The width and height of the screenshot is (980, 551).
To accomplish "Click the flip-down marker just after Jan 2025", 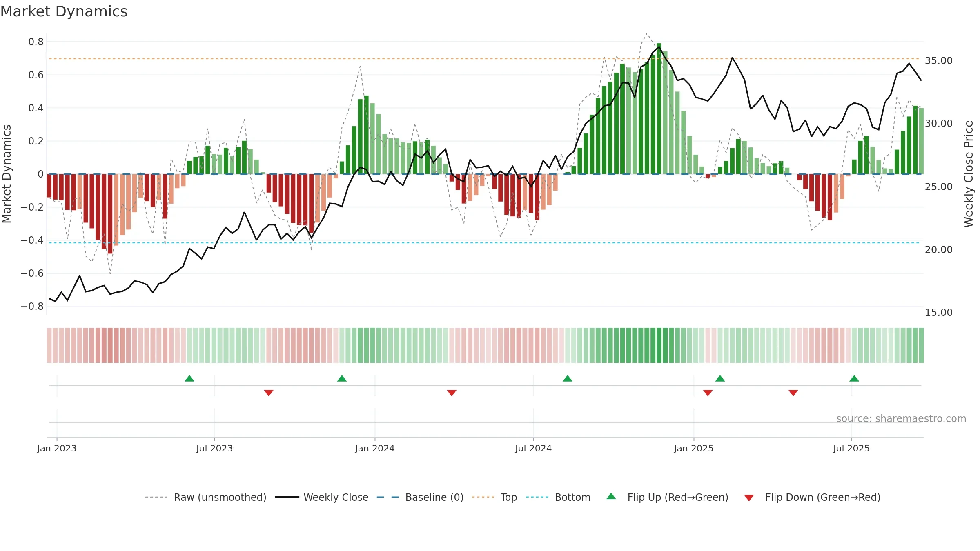I will coord(708,393).
